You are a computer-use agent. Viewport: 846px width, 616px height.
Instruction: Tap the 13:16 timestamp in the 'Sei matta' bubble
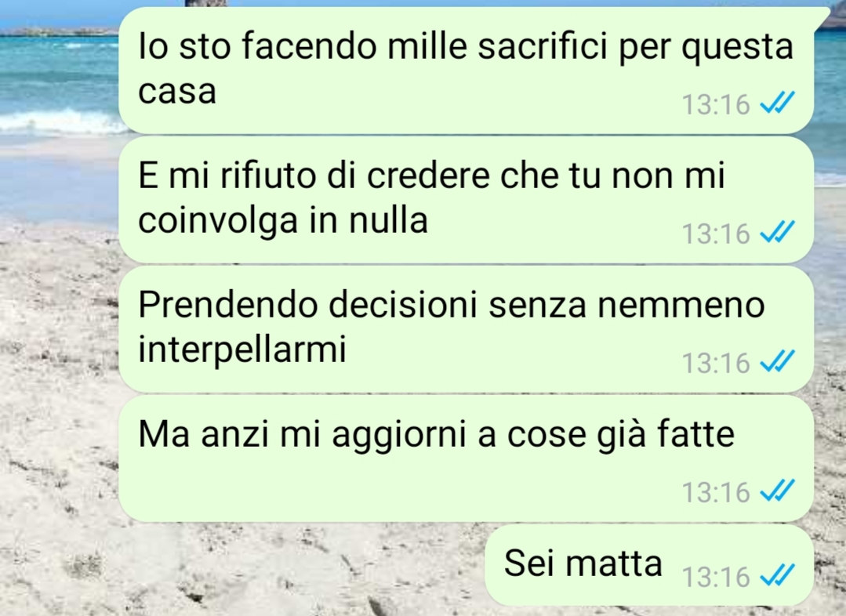[716, 577]
